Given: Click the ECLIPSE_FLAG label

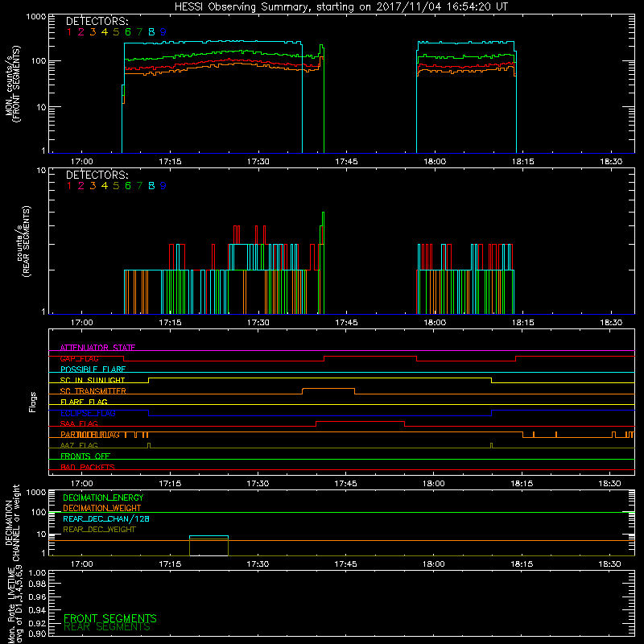Looking at the screenshot, I should click(88, 413).
